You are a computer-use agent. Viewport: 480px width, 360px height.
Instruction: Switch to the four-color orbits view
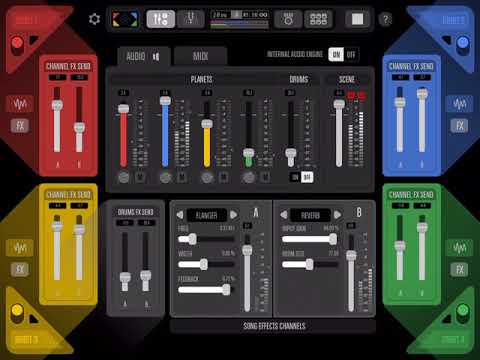[125, 19]
